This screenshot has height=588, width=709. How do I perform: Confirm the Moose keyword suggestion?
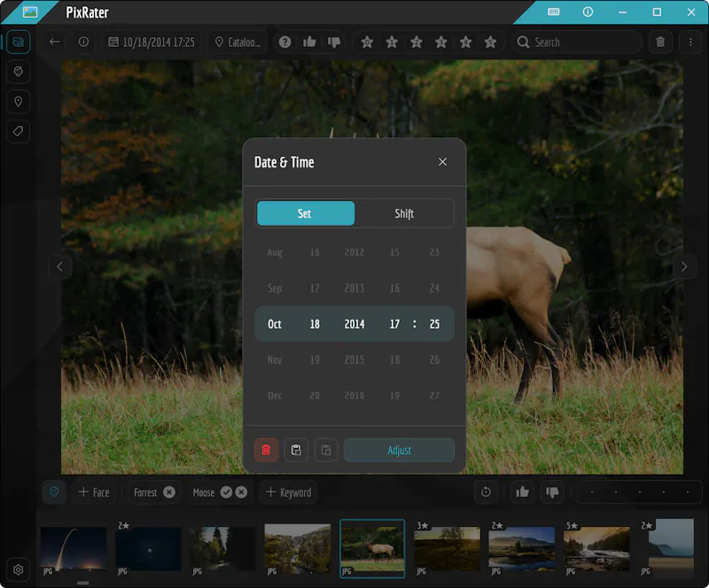tap(226, 492)
